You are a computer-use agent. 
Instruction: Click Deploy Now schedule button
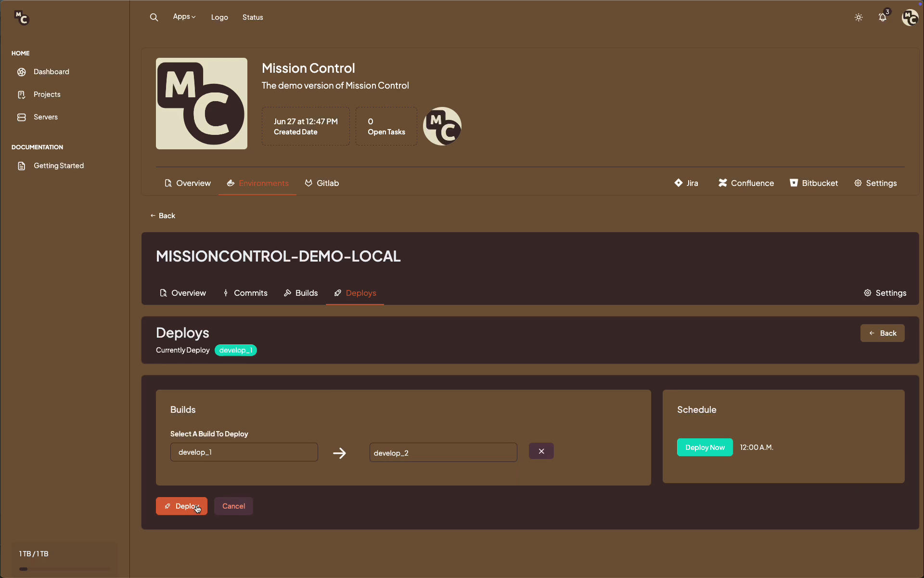pos(705,447)
